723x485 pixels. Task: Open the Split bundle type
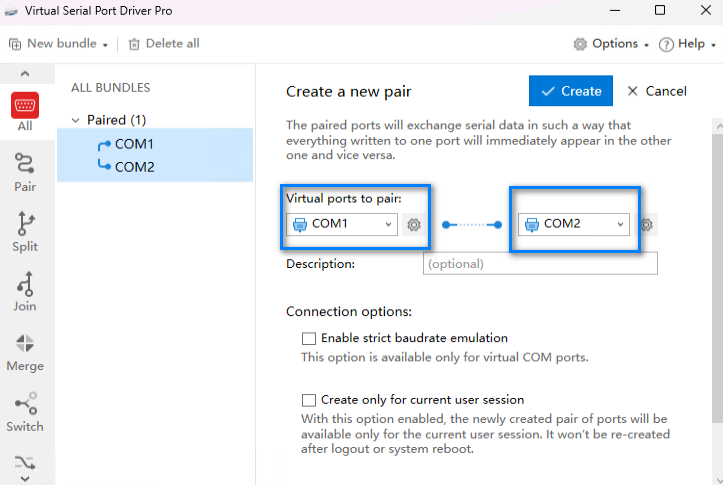(x=25, y=232)
